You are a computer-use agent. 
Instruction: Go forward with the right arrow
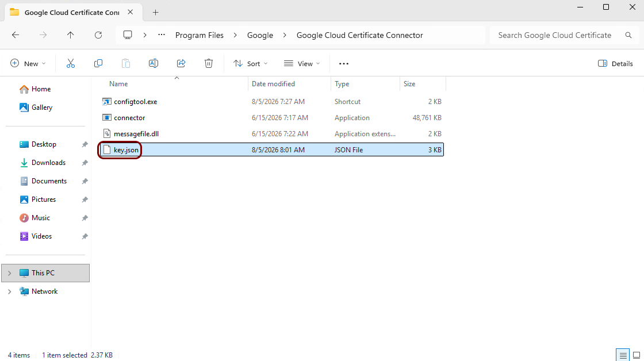coord(43,35)
